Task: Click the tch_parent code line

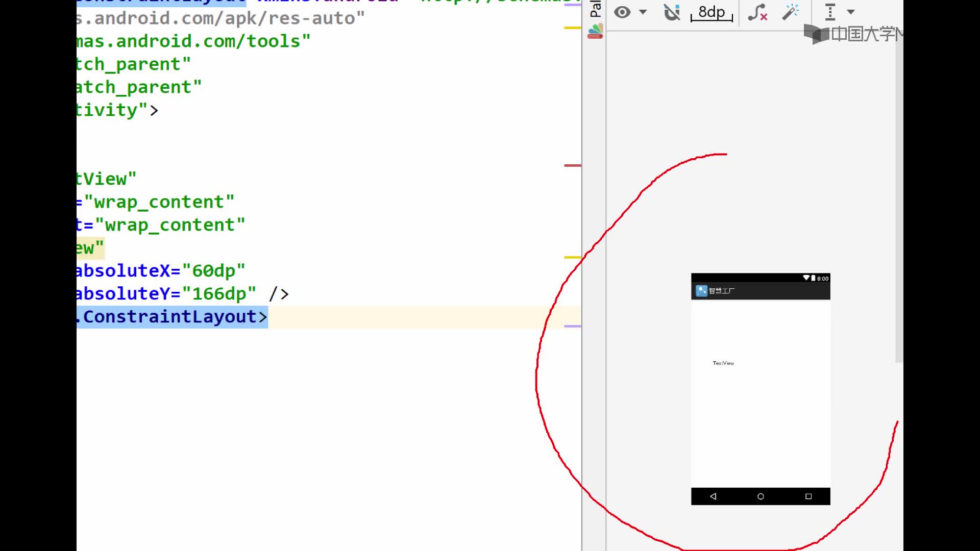Action: (x=134, y=64)
